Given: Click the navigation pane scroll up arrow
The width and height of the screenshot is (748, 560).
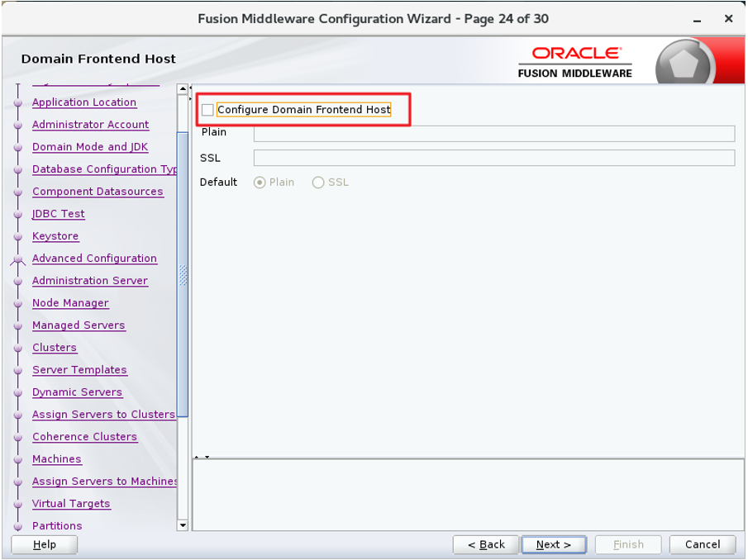Looking at the screenshot, I should [182, 89].
